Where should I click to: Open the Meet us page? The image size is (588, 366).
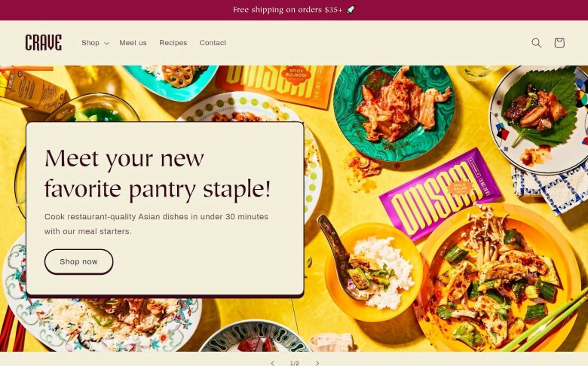coord(133,43)
